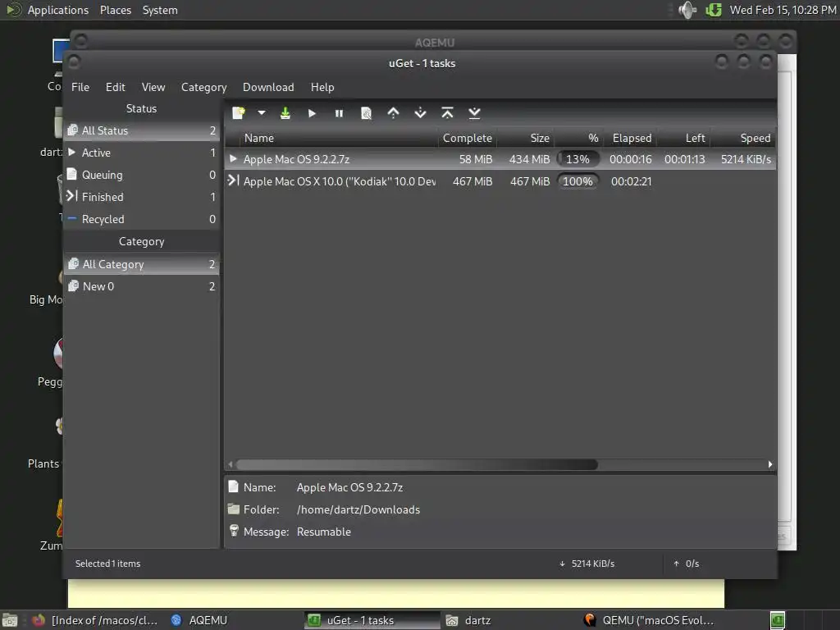This screenshot has width=840, height=630.
Task: Switch to the QEMU macOS taskbar window
Action: click(649, 620)
